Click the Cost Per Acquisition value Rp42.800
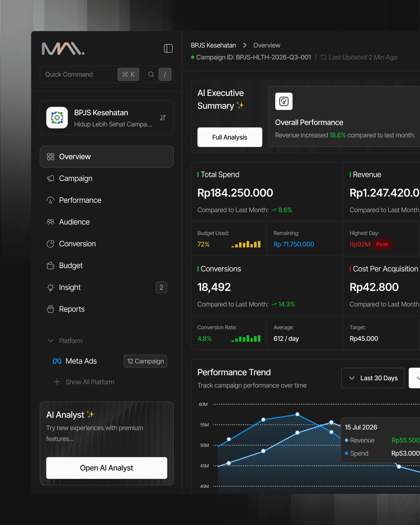Viewport: 420px width, 525px height. tap(374, 287)
